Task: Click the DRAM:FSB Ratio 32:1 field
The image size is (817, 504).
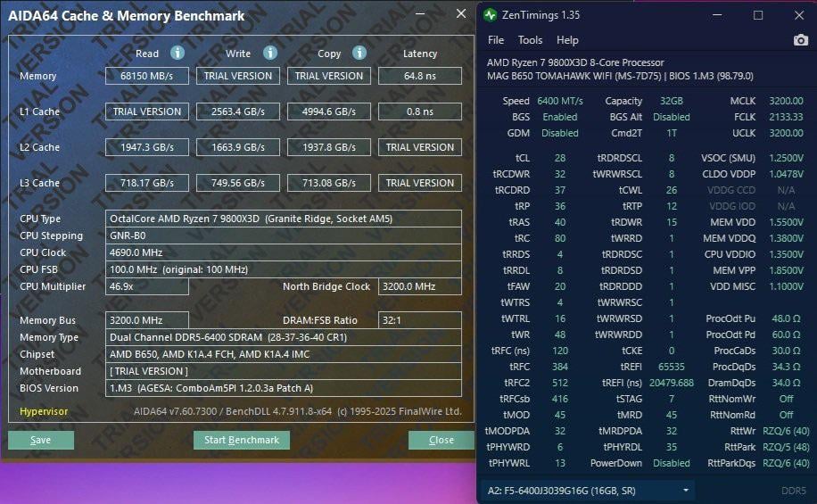Action: pyautogui.click(x=420, y=320)
